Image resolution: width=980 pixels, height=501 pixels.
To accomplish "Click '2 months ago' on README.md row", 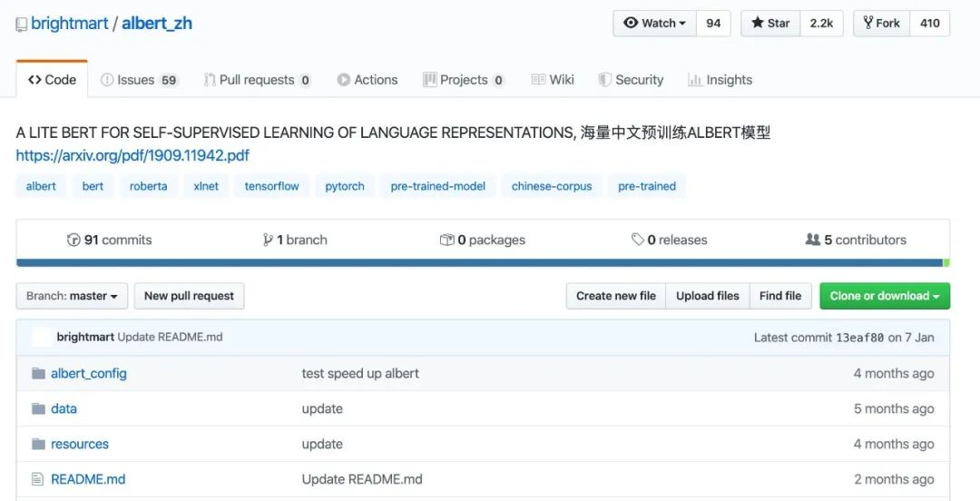I will click(894, 479).
